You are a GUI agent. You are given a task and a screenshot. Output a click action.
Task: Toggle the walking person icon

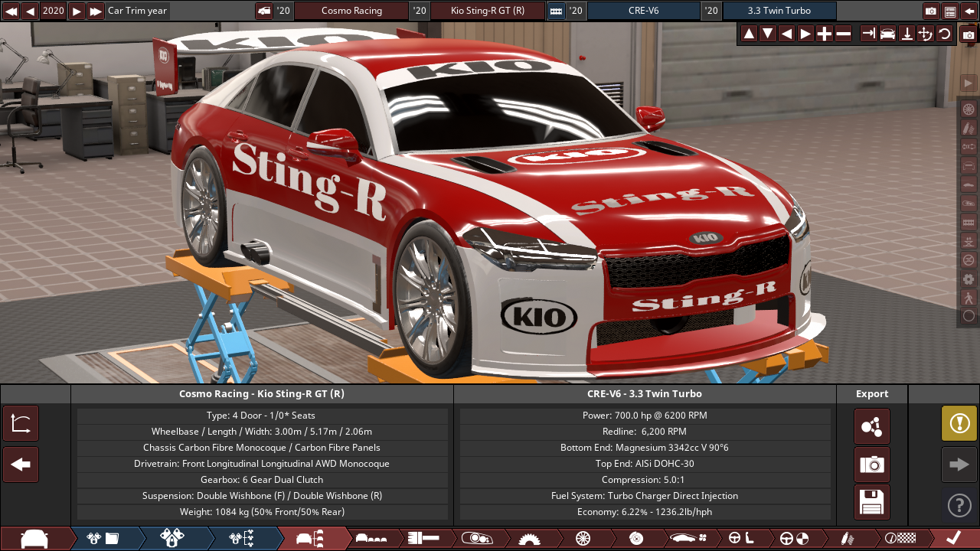pyautogui.click(x=969, y=297)
